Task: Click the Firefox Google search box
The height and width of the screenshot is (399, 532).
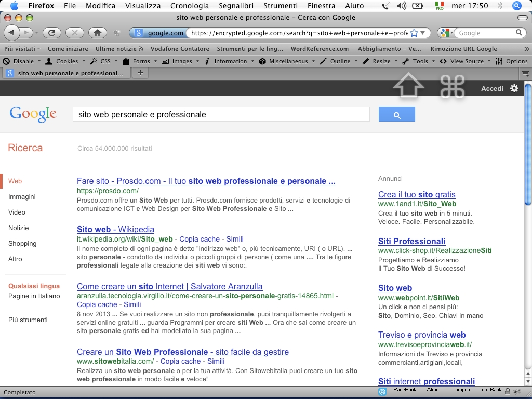Action: point(485,33)
